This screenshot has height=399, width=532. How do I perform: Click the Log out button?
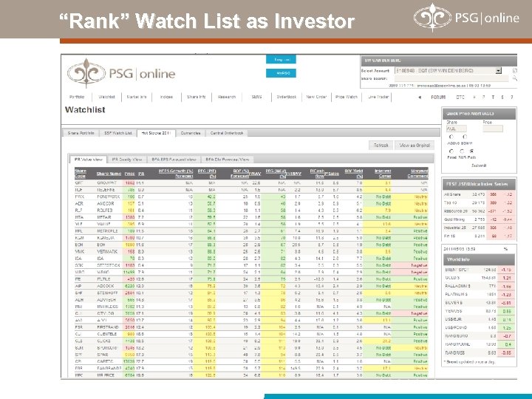pyautogui.click(x=281, y=59)
